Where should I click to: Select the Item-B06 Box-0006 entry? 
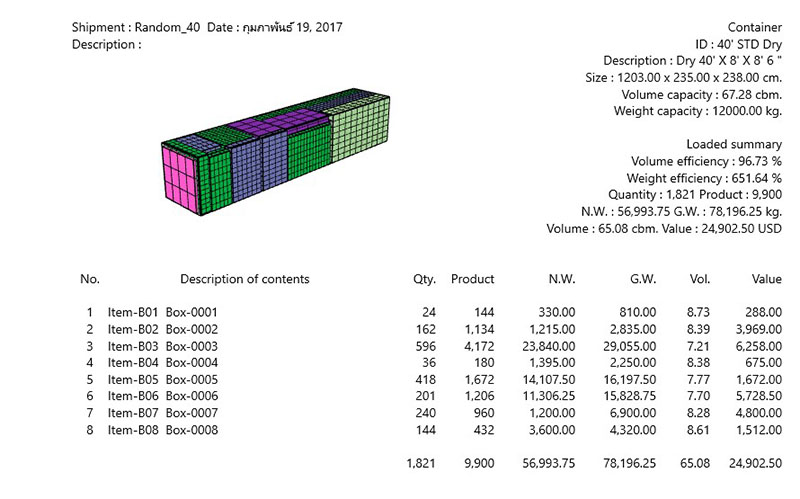(430, 396)
